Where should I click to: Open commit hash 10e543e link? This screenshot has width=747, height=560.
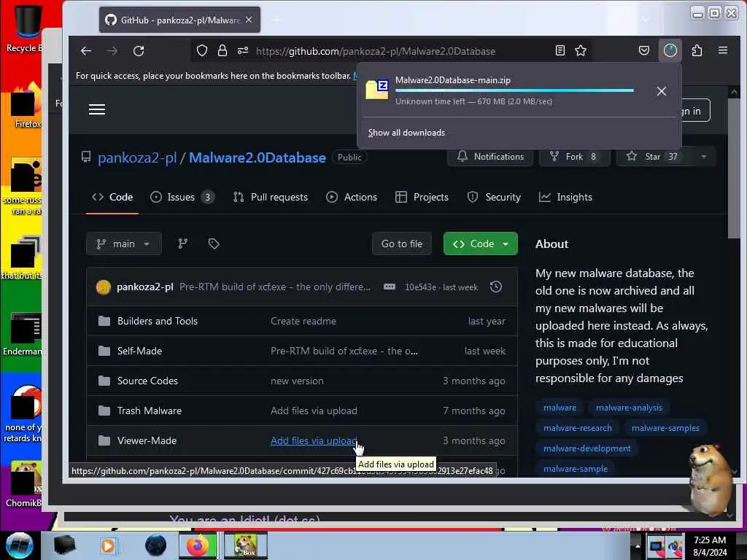point(420,287)
